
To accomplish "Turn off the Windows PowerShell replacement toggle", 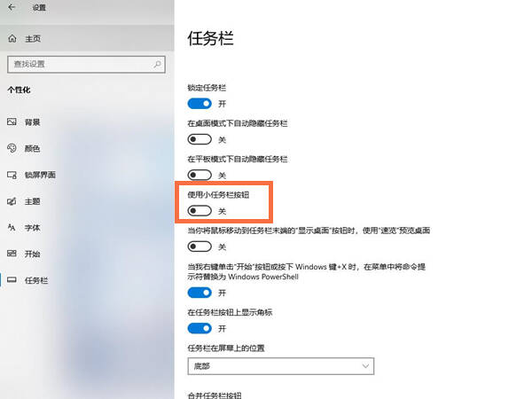I will click(199, 293).
